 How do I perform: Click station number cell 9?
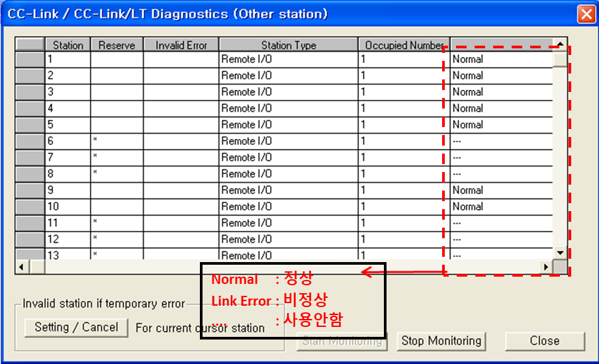click(x=68, y=191)
